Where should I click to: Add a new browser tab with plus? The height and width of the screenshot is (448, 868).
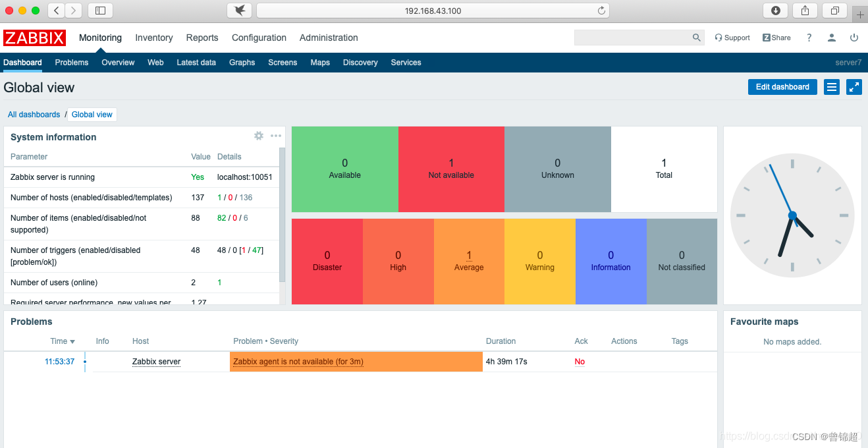pyautogui.click(x=860, y=14)
